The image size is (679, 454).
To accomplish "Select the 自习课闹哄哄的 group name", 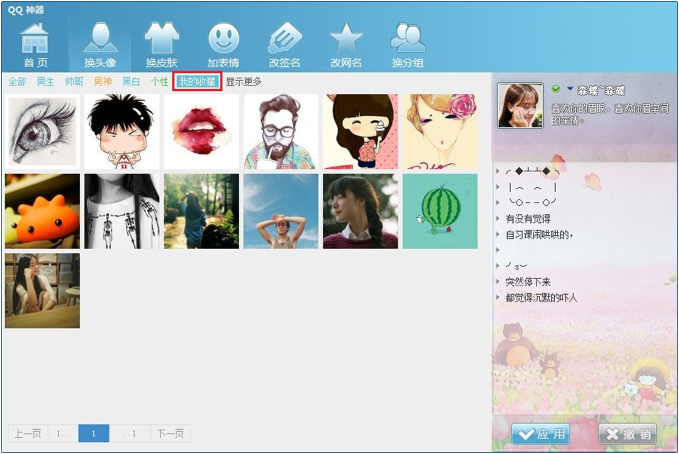I will click(540, 234).
